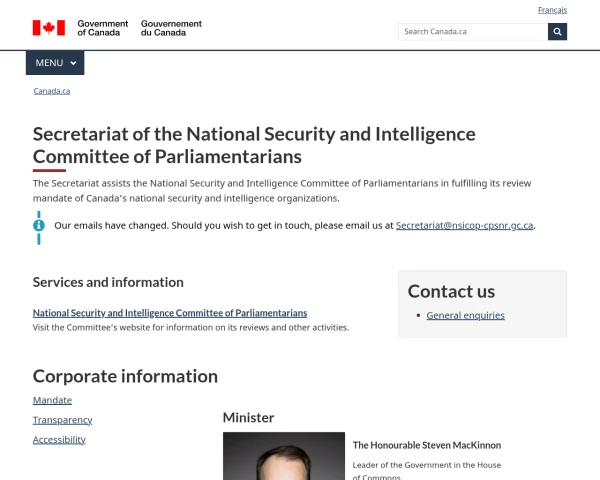Screen dimensions: 600x480
Task: Click the Government of Canada wordmark text
Action: click(x=102, y=28)
